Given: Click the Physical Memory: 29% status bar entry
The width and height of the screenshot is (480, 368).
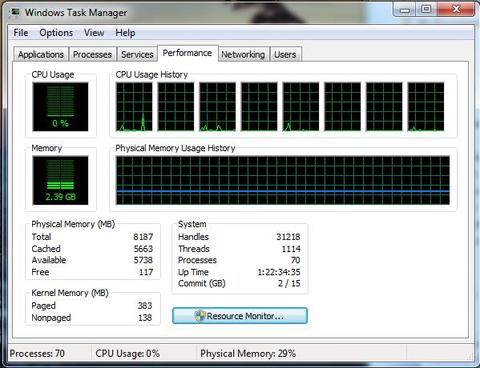Looking at the screenshot, I should pos(248,353).
